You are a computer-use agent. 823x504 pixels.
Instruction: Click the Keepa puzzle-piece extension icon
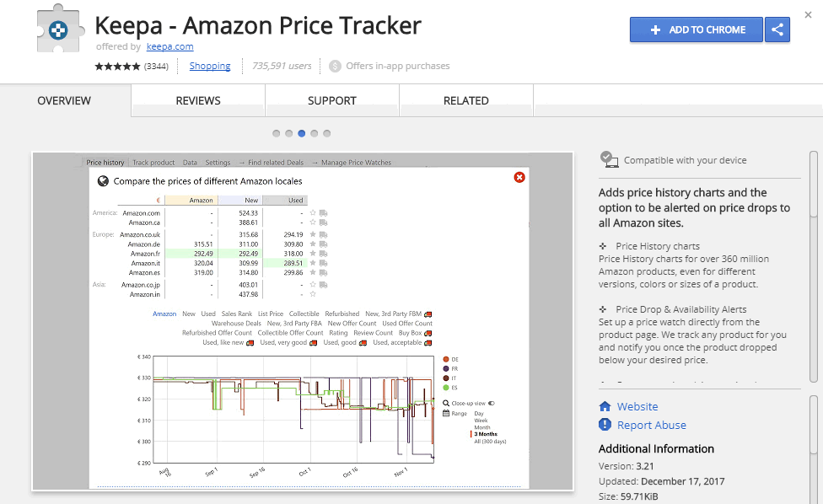coord(61,29)
